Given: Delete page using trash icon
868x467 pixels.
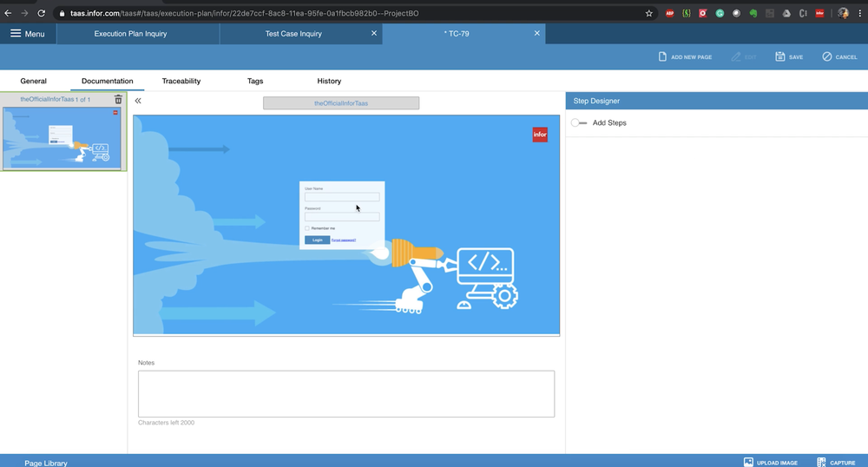Looking at the screenshot, I should coord(118,100).
